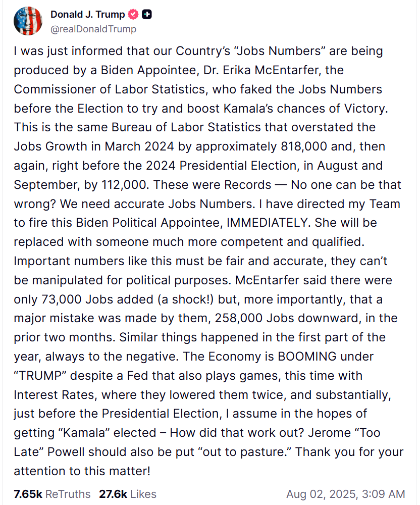Click the black plus badge beside name

147,15
